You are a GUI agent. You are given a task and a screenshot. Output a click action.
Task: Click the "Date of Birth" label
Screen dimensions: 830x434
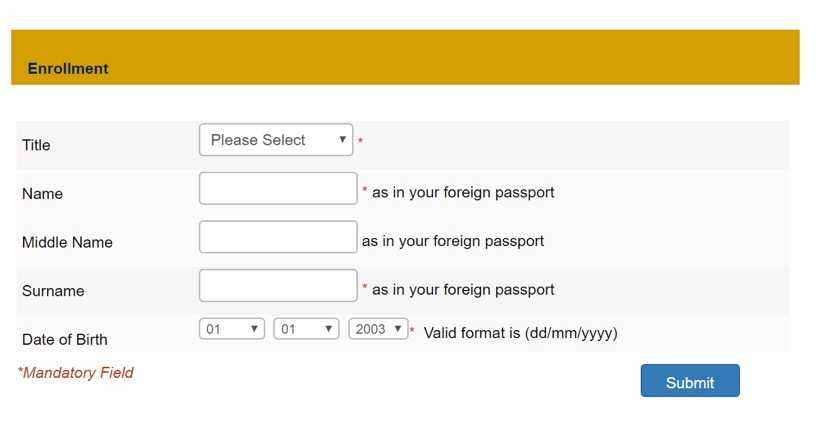pyautogui.click(x=65, y=339)
